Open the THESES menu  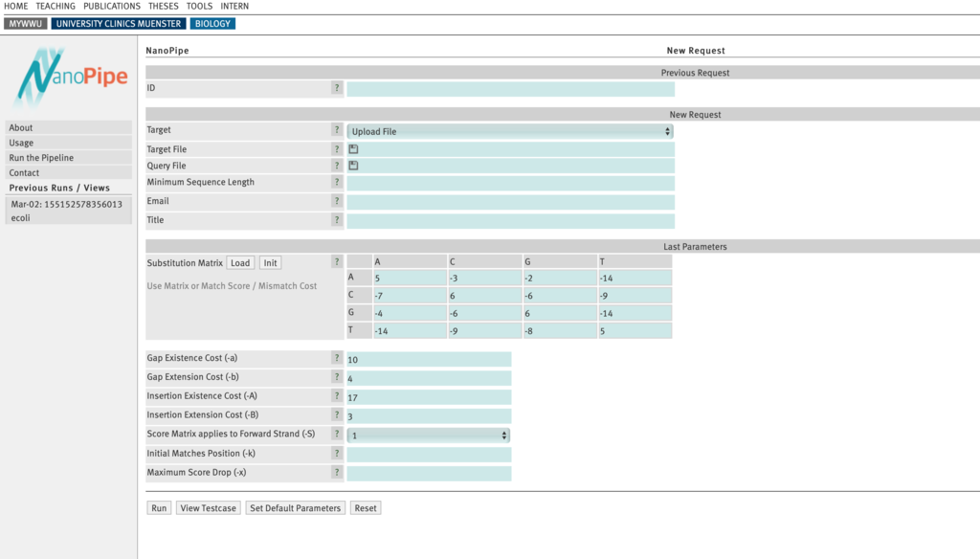tap(163, 7)
